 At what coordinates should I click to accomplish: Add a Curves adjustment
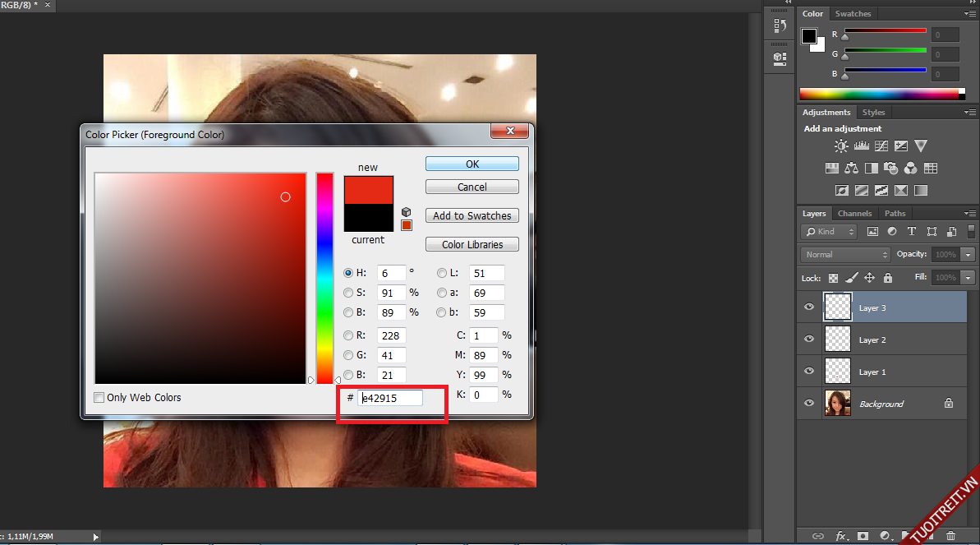881,146
